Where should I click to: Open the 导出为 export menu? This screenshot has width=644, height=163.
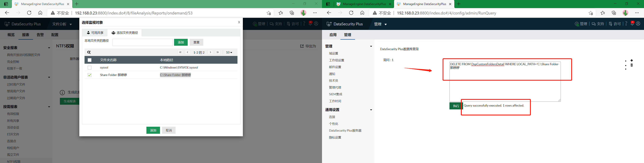coord(308,46)
